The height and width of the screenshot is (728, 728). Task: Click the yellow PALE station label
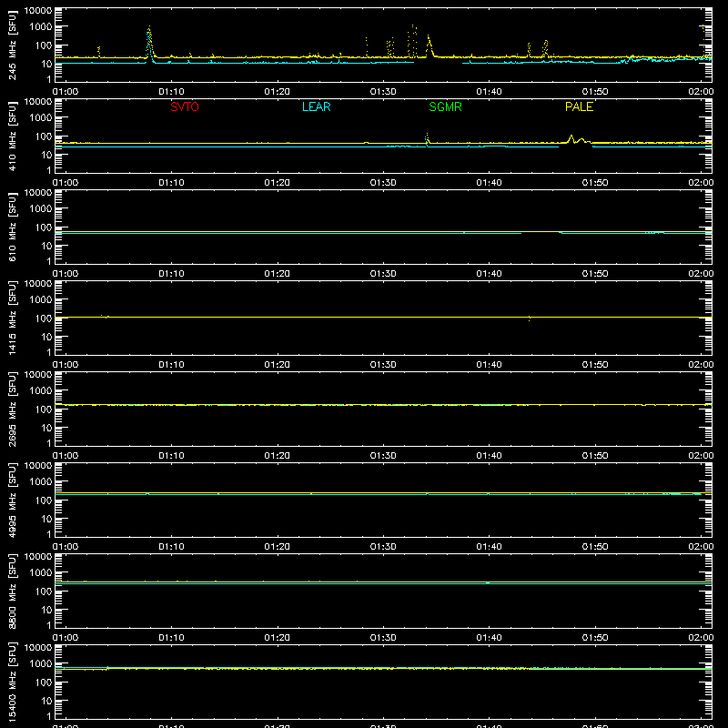pyautogui.click(x=579, y=106)
